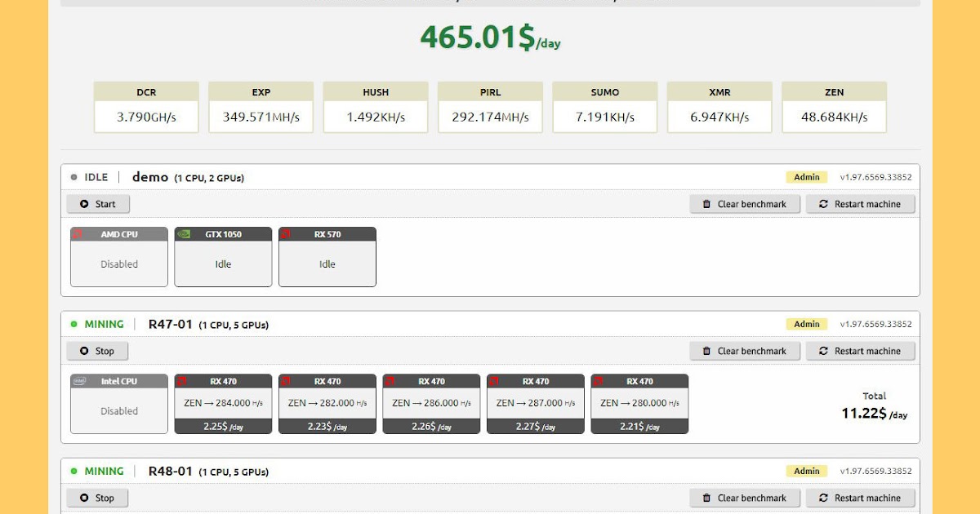Select the XMR hashrate tile

719,107
